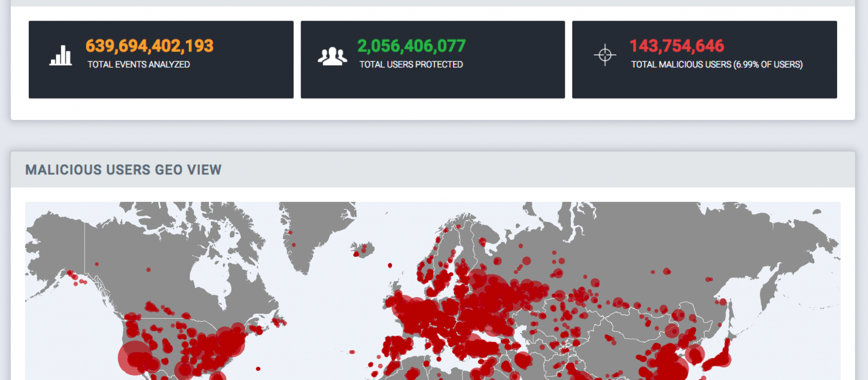This screenshot has width=868, height=380.
Task: Select the 639,694,402,193 events count
Action: coord(150,46)
